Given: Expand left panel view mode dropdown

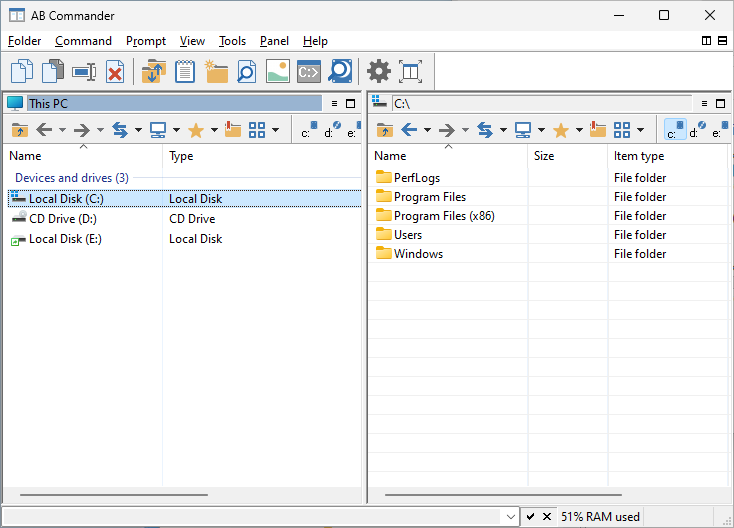Looking at the screenshot, I should [276, 130].
